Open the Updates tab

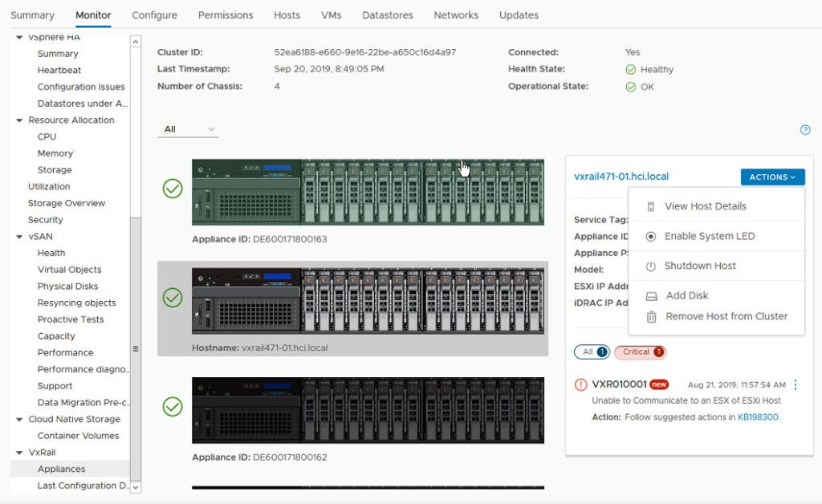click(519, 15)
